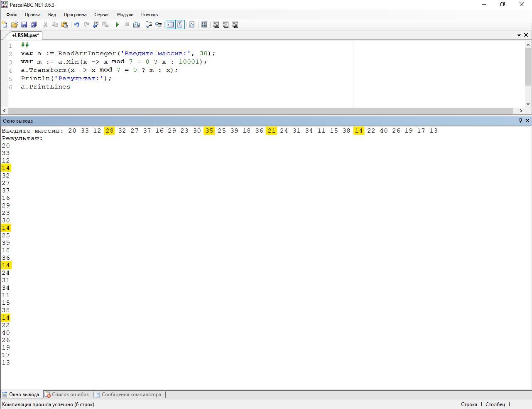Viewport: 532px width, 409px height.
Task: Toggle the input panel toolbar button
Action: 180,25
